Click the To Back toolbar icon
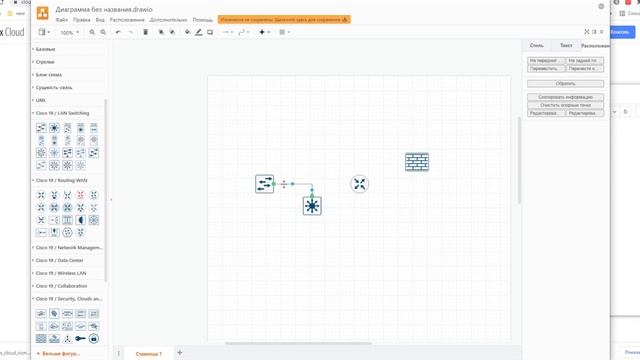640x360 pixels. click(172, 32)
